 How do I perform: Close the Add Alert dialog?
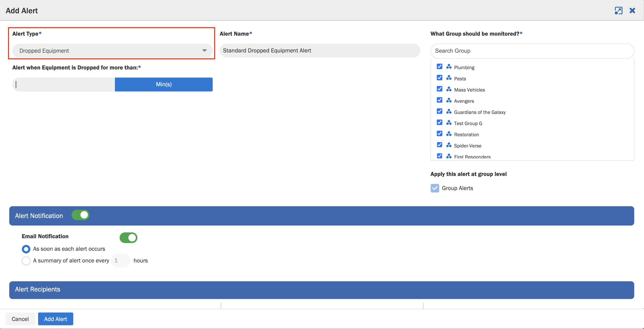632,11
